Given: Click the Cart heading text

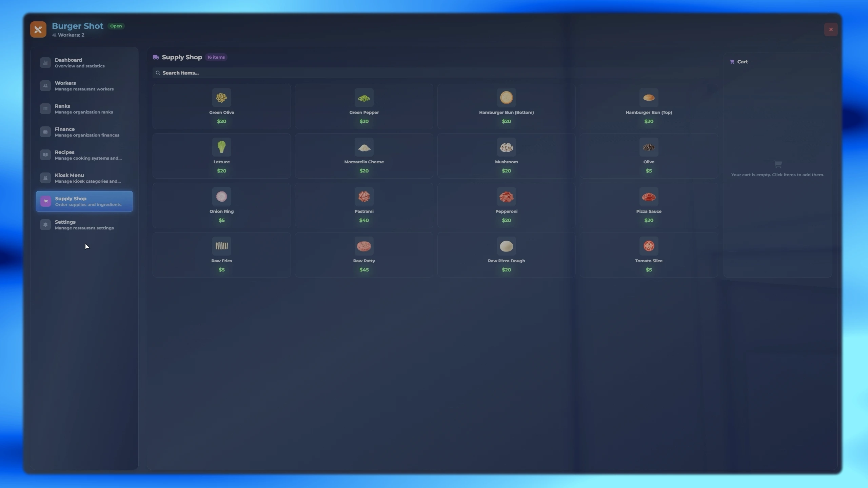Looking at the screenshot, I should (742, 62).
